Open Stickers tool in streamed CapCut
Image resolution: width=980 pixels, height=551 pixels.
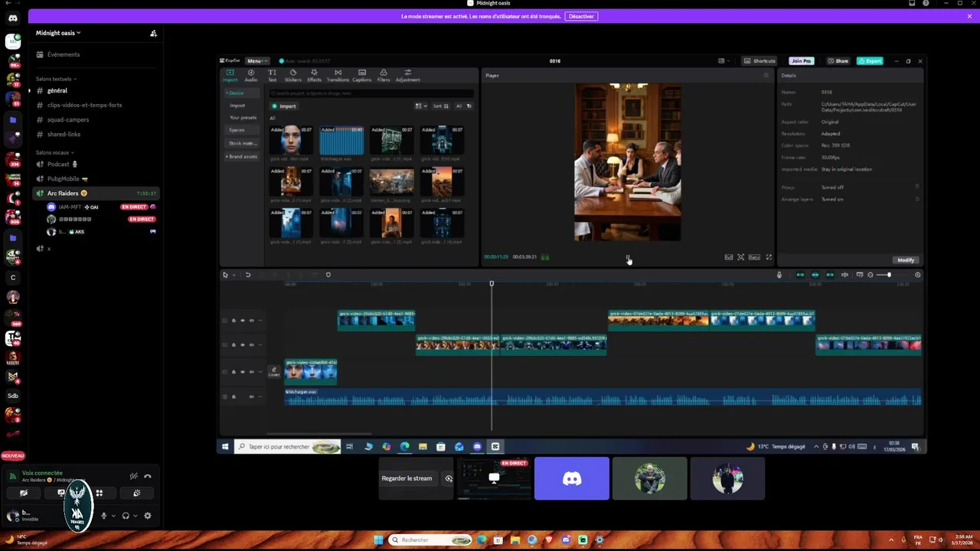[x=292, y=75]
